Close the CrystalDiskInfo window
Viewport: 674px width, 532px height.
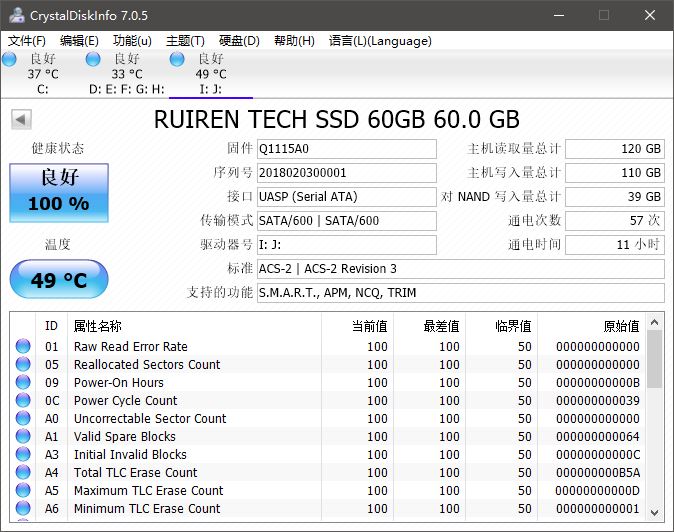point(650,15)
